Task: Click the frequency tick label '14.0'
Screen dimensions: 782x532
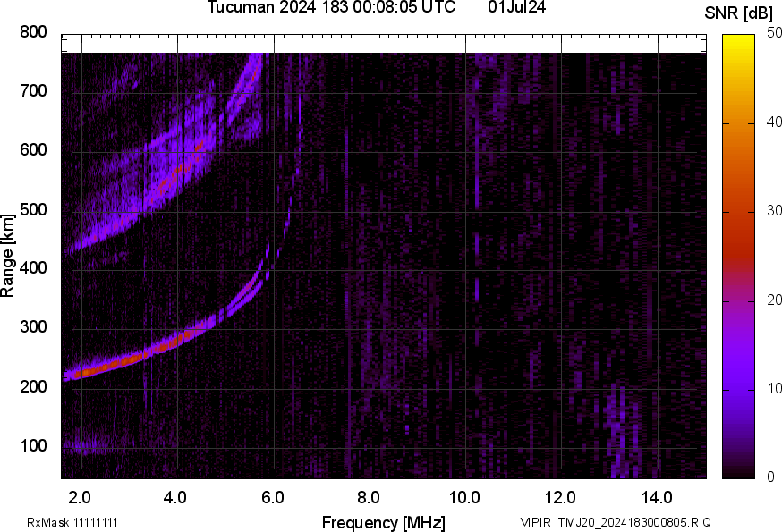Action: (657, 498)
